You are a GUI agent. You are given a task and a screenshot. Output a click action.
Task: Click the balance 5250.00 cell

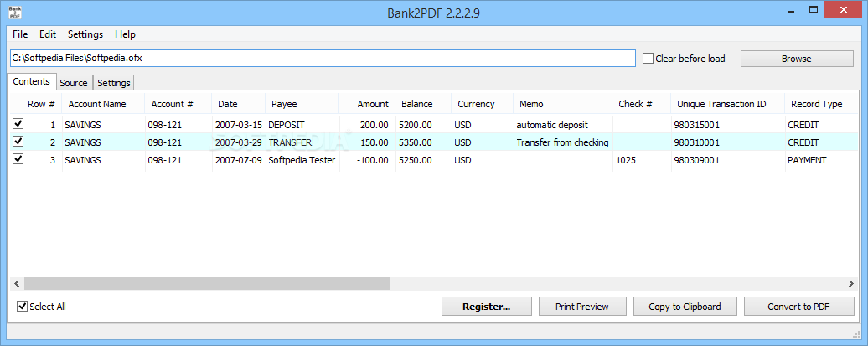(x=423, y=160)
